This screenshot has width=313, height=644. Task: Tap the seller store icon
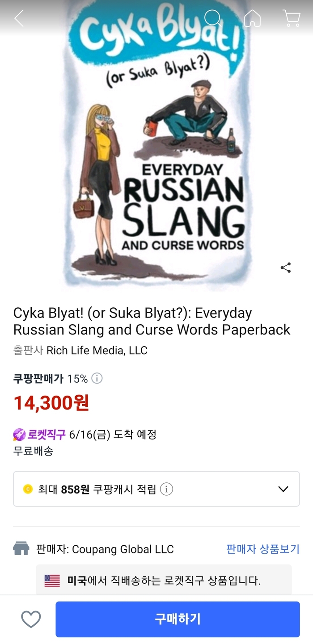(x=21, y=549)
